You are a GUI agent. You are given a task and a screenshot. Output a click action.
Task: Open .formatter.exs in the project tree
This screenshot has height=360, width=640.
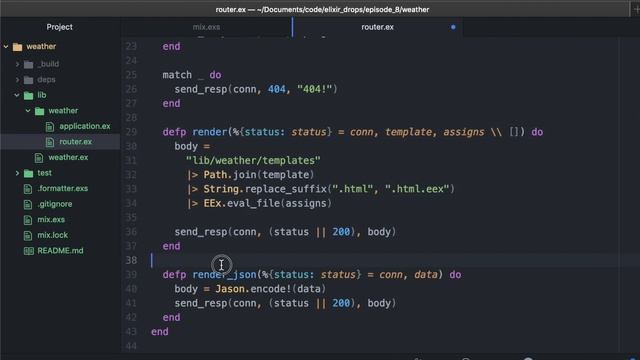pos(62,188)
